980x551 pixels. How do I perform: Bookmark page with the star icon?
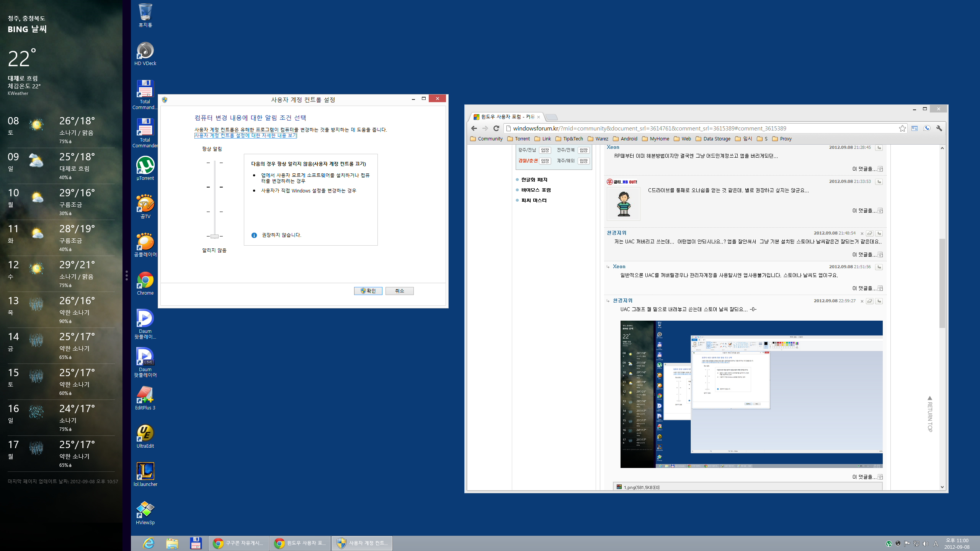[902, 128]
